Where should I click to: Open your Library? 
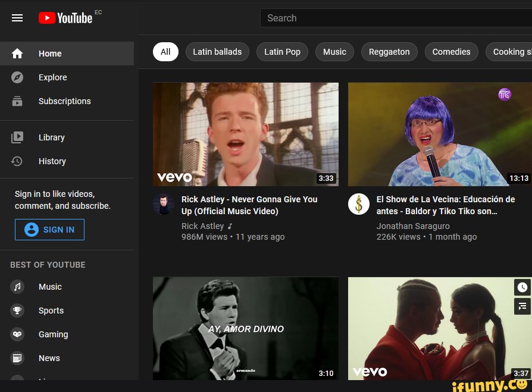tap(52, 137)
